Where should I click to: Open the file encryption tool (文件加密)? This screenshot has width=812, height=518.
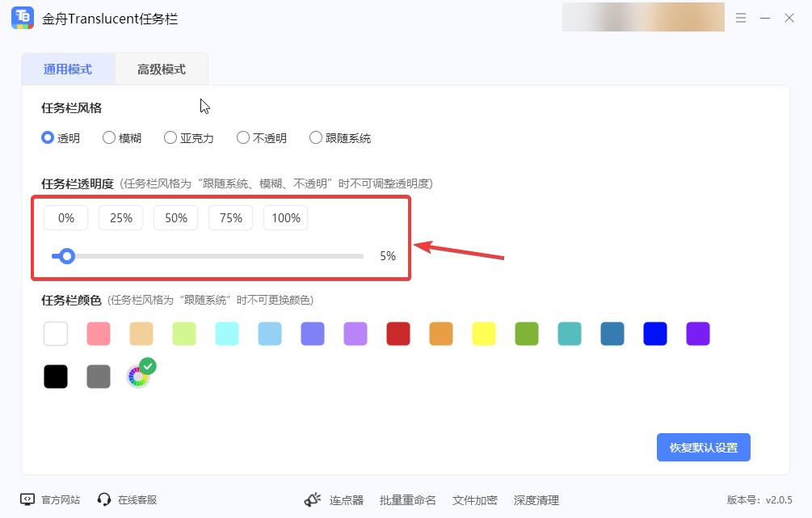point(474,499)
